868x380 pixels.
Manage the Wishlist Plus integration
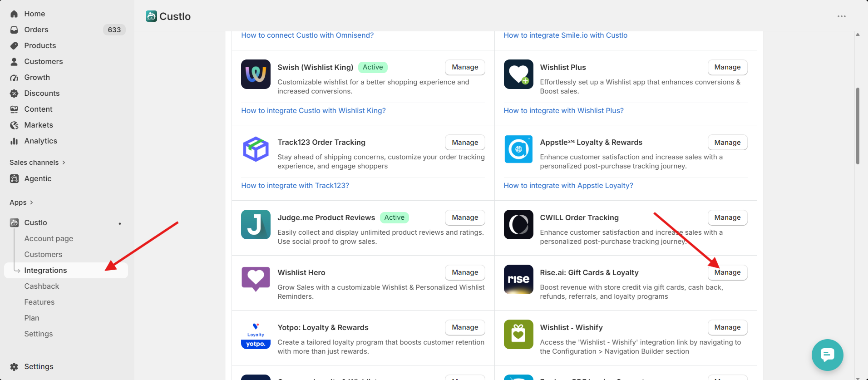[x=727, y=67]
